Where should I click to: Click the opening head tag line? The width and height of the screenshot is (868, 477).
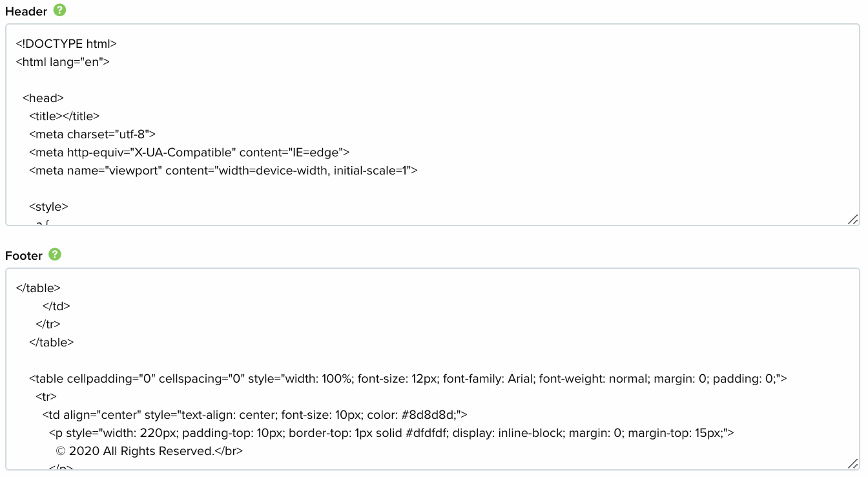coord(43,98)
